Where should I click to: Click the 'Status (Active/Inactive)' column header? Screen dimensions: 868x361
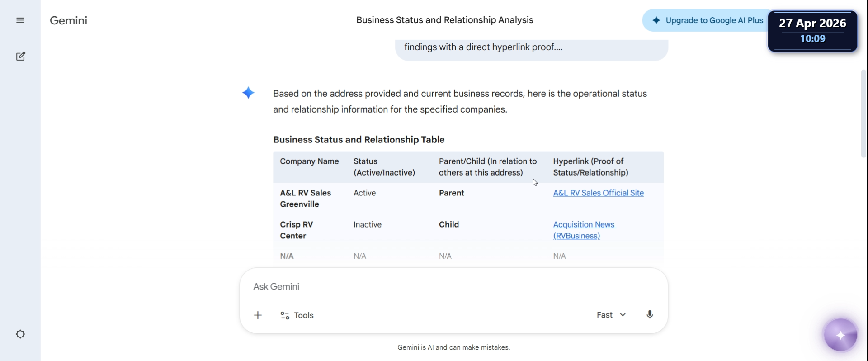click(384, 167)
